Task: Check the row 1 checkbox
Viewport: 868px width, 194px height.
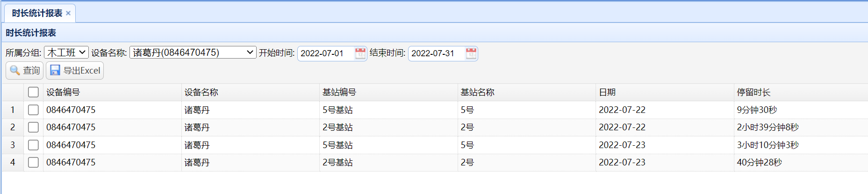Action: click(x=33, y=110)
